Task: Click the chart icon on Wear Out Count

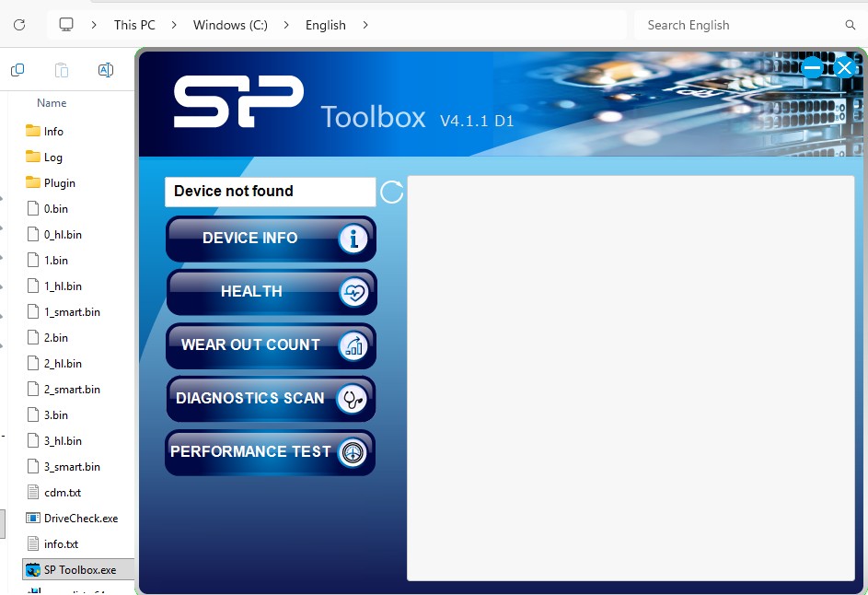Action: coord(353,346)
